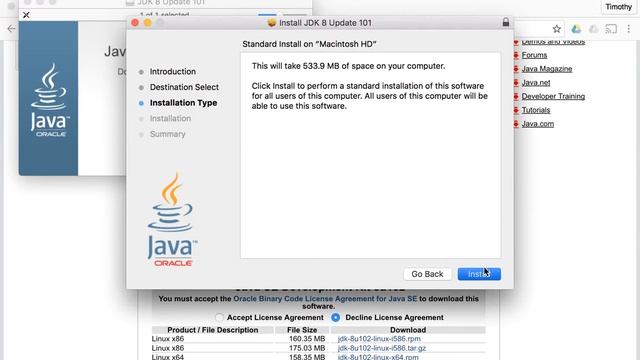The width and height of the screenshot is (640, 360).
Task: Click the red download icon beside Developer Training
Action: (x=516, y=96)
